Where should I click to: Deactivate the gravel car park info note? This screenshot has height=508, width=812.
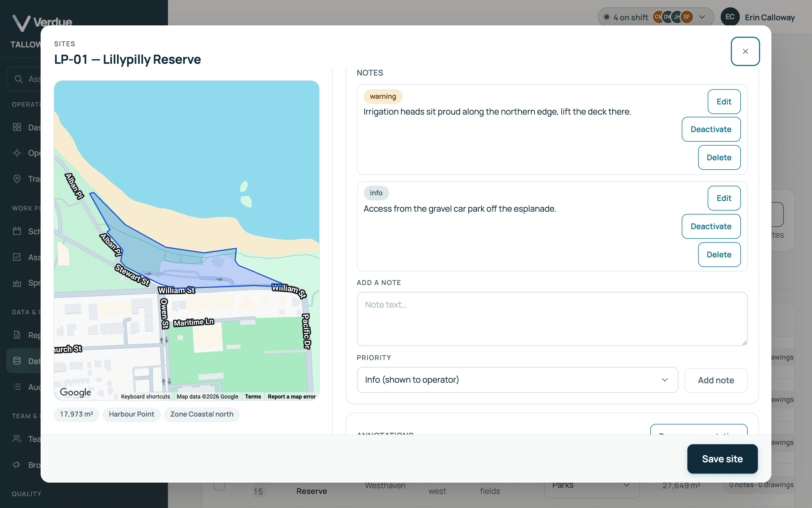(711, 226)
